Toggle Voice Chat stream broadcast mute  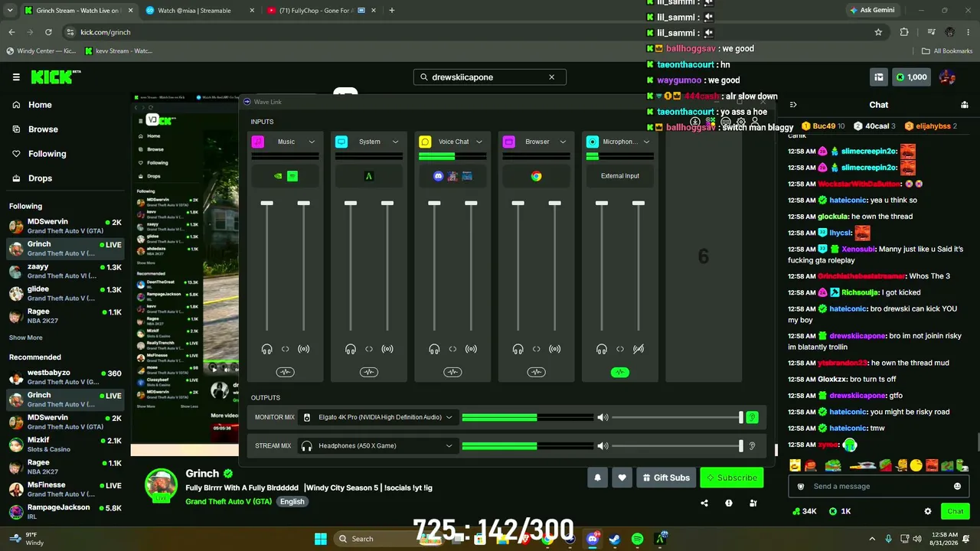[x=471, y=349]
